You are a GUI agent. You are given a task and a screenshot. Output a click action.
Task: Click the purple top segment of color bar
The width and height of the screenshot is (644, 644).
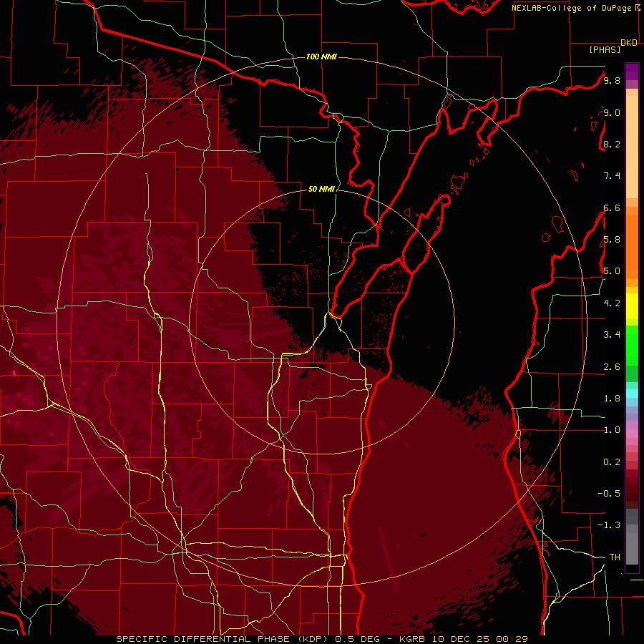click(632, 72)
